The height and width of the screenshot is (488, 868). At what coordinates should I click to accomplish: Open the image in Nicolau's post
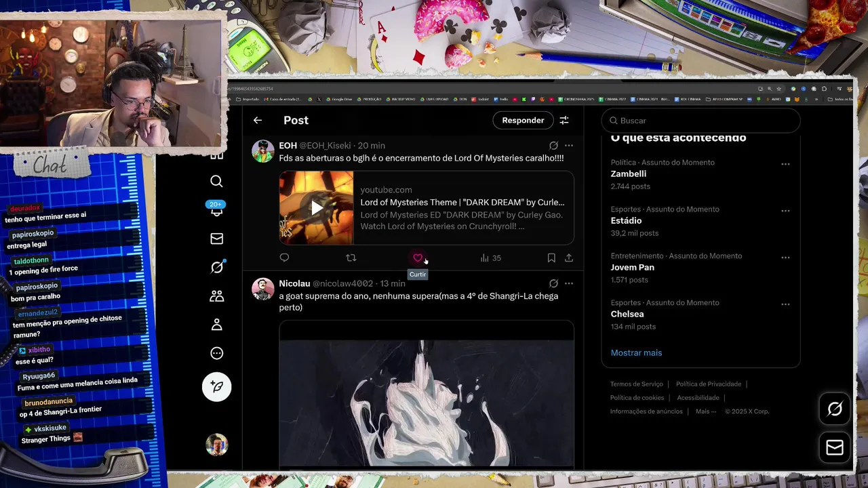pos(427,394)
